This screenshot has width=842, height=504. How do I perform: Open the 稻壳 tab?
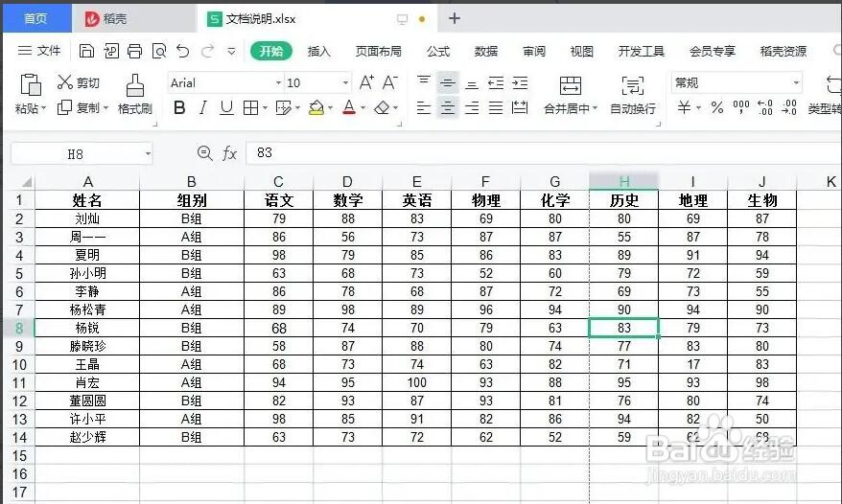pyautogui.click(x=133, y=19)
